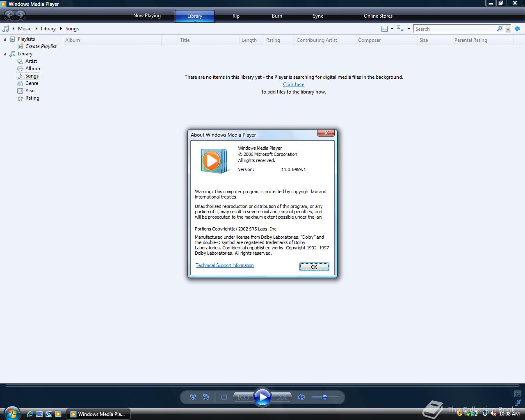The image size is (525, 420).
Task: Click the seek bar above playback controls
Action: point(262,386)
